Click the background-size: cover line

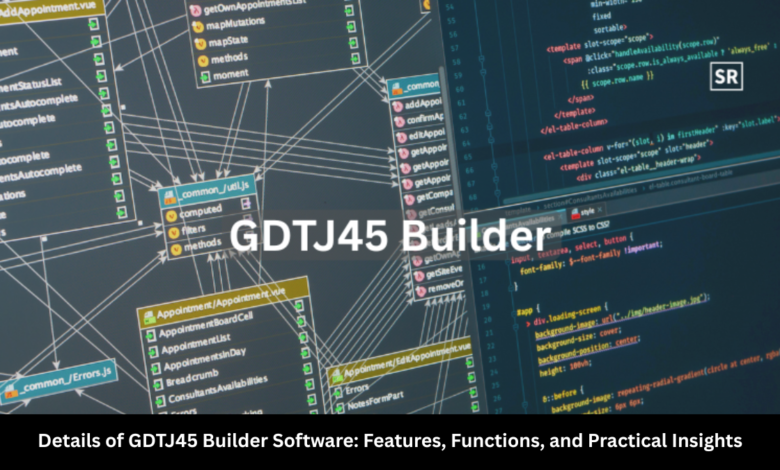pos(578,337)
